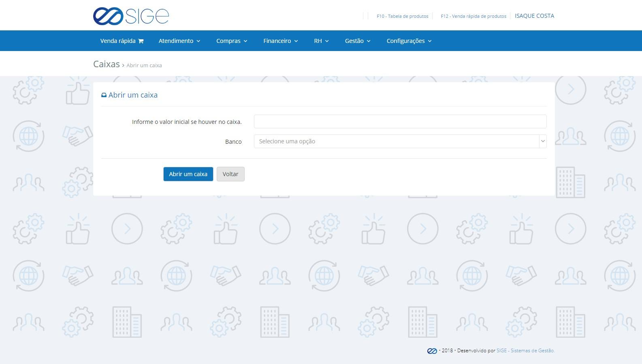Click the Abrir um caixa button
642x364 pixels.
click(x=188, y=174)
